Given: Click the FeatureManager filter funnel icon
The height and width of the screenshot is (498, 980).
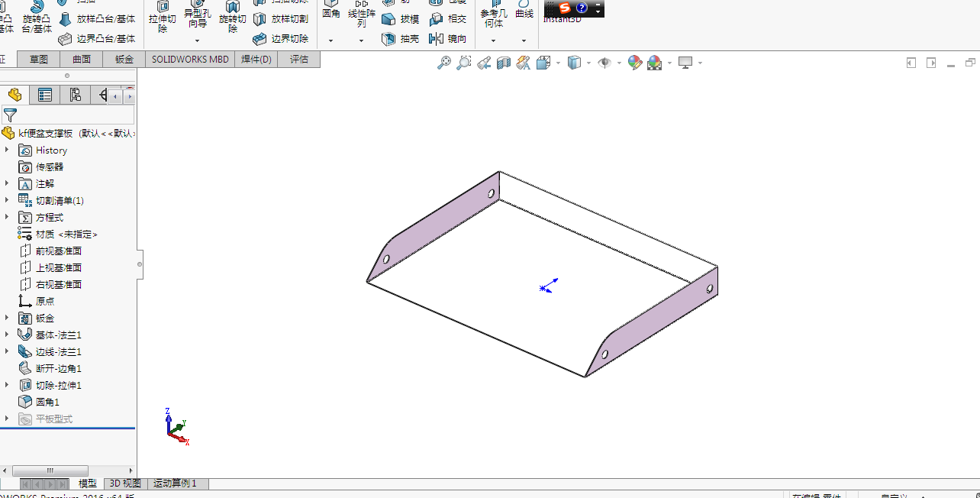Looking at the screenshot, I should pyautogui.click(x=10, y=115).
